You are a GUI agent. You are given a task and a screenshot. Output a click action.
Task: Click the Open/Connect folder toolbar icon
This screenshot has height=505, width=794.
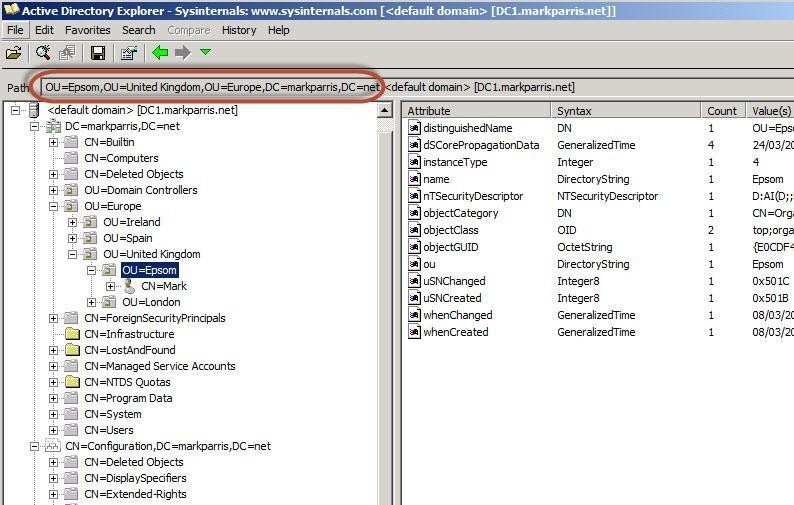(x=14, y=53)
